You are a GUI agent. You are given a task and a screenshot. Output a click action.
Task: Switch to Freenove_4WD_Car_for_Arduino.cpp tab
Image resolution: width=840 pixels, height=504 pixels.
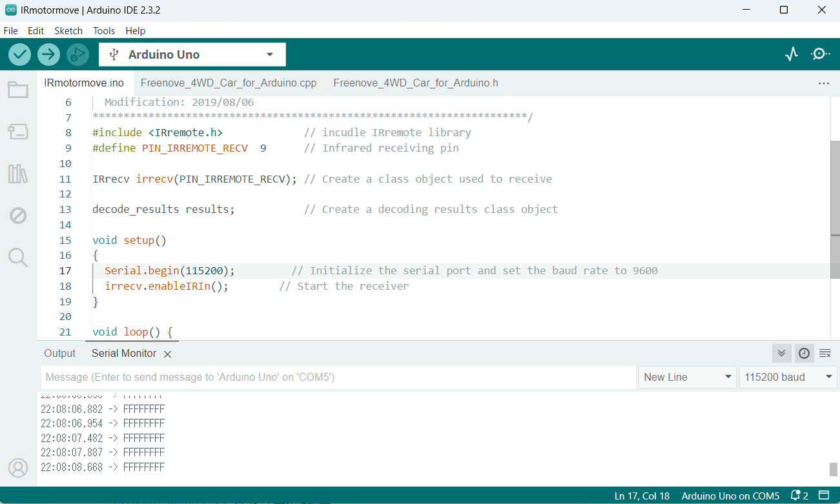pos(229,83)
